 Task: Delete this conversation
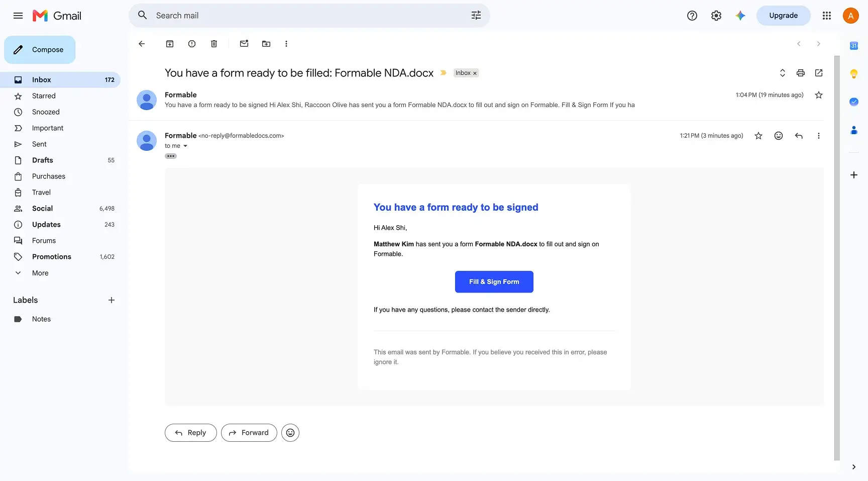point(214,44)
